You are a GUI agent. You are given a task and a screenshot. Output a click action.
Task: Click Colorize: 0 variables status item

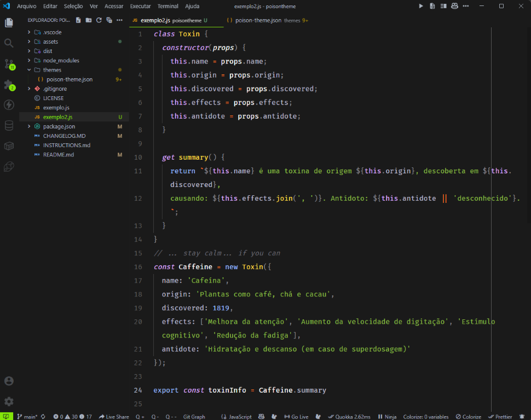click(x=426, y=417)
